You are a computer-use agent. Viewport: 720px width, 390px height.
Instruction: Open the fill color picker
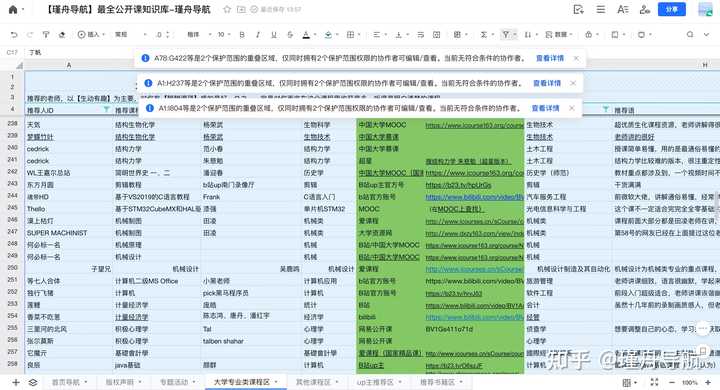[328, 34]
